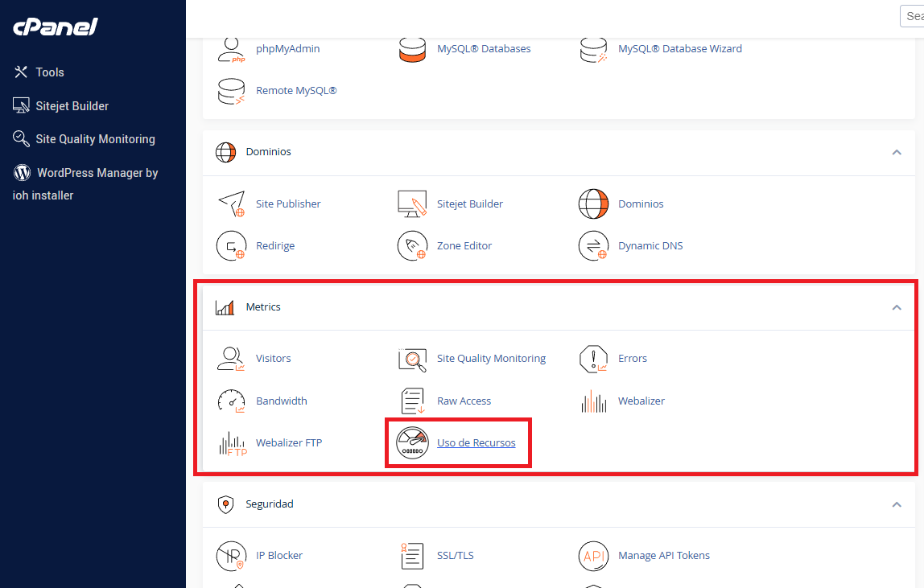This screenshot has height=588, width=924.
Task: Click the Remote MySQL® link
Action: pos(296,91)
